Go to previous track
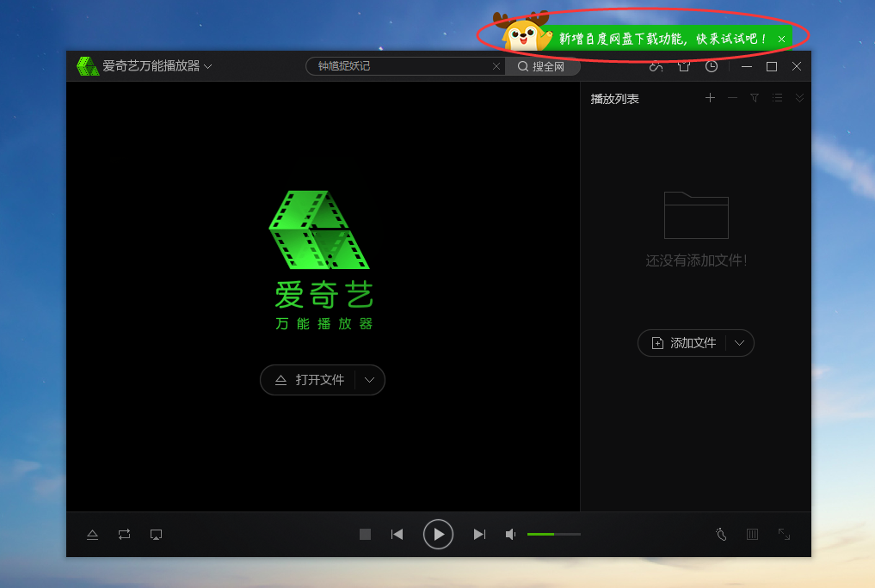 pyautogui.click(x=397, y=535)
